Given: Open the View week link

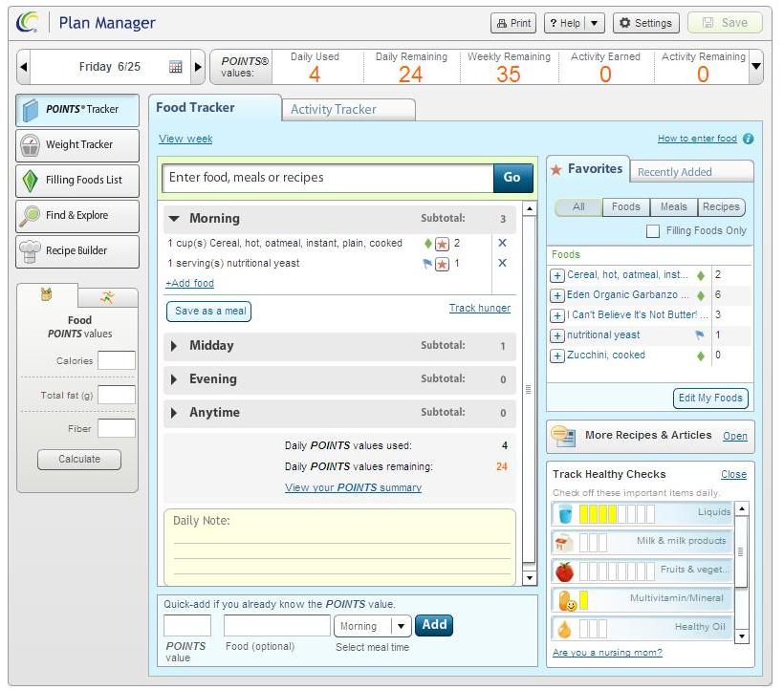Looking at the screenshot, I should coord(185,139).
